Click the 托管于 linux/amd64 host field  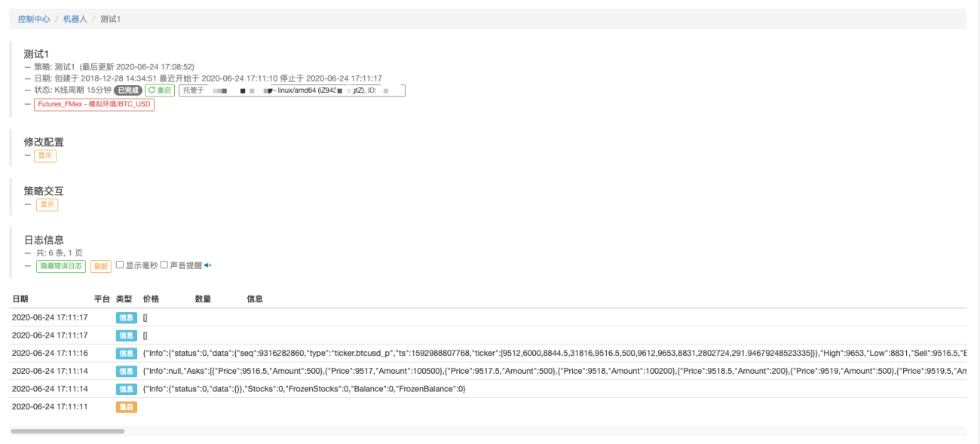292,90
